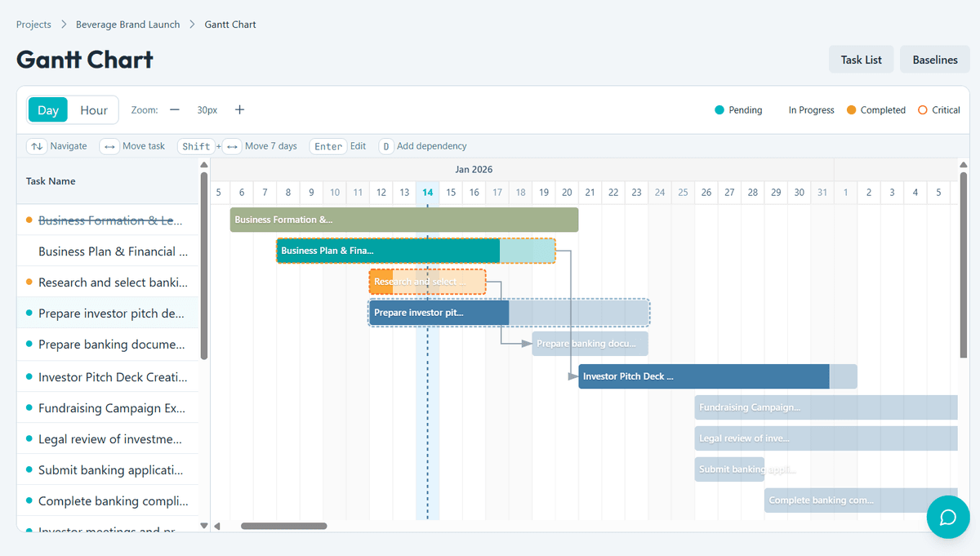
Task: Select date 14 in the timeline header
Action: pos(427,193)
